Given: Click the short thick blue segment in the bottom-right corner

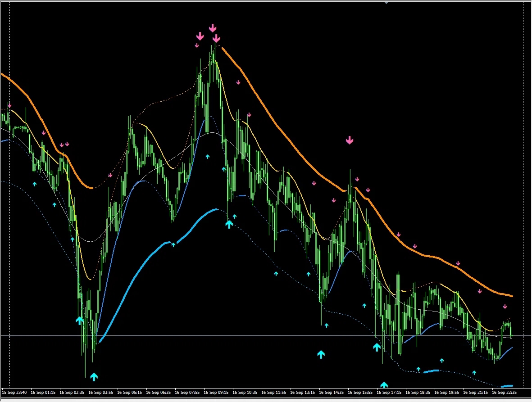Looking at the screenshot, I should 507,386.
